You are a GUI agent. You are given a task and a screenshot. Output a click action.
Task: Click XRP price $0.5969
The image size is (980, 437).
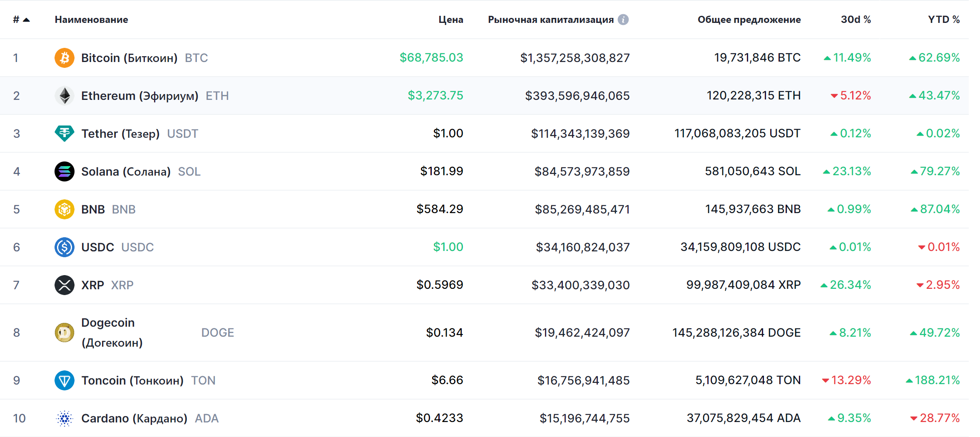440,285
